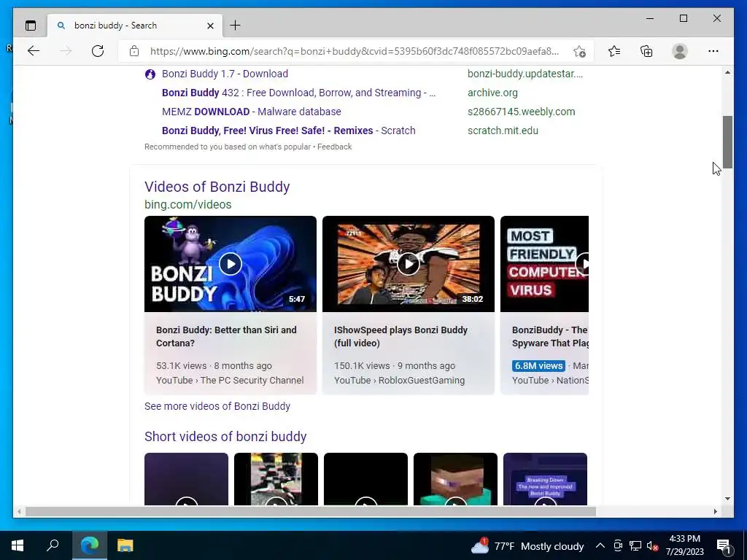Click title BonziBuddy - The Spyware
This screenshot has height=560, width=747.
point(550,337)
